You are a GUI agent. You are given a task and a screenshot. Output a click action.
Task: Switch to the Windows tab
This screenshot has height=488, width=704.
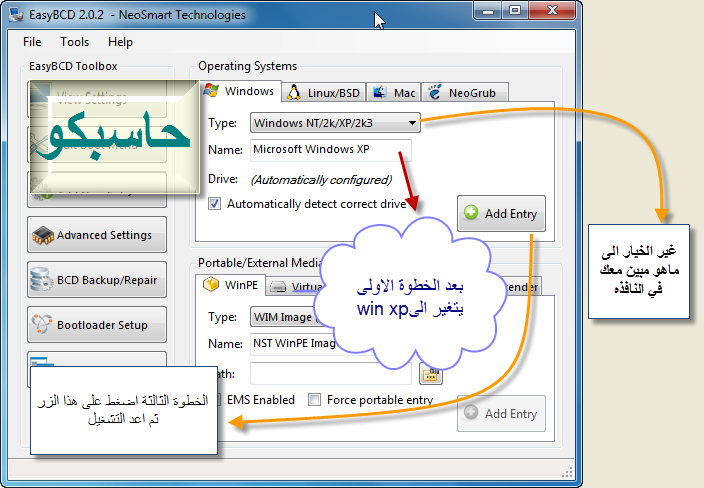pos(240,92)
